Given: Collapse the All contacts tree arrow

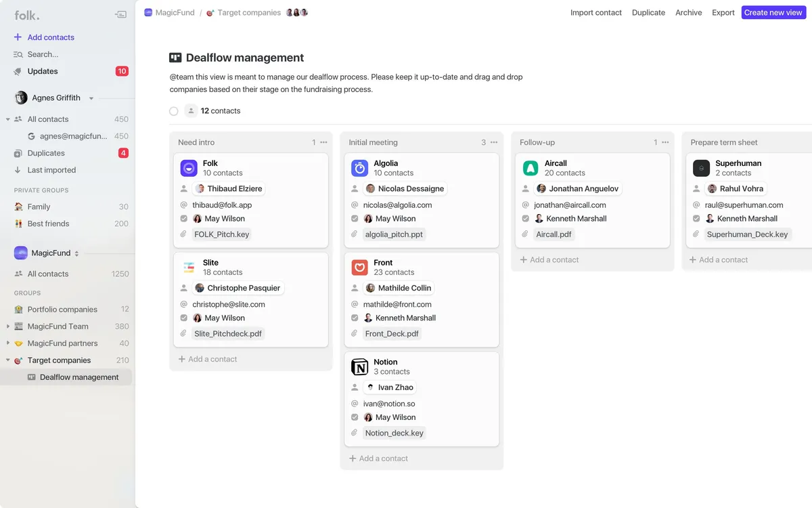Looking at the screenshot, I should pos(8,119).
